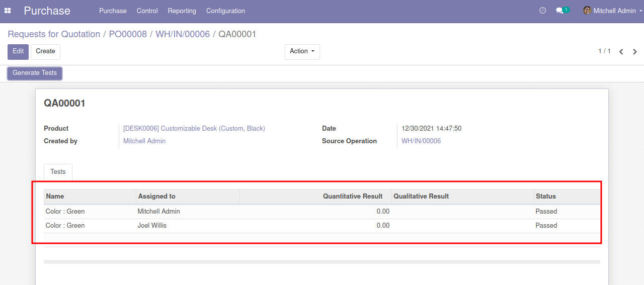
Task: Click the Generate Tests button
Action: coord(35,73)
